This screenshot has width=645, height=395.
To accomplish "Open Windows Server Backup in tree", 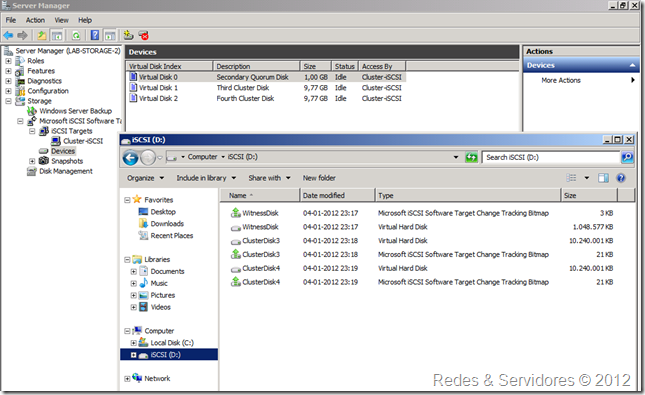I will point(75,111).
